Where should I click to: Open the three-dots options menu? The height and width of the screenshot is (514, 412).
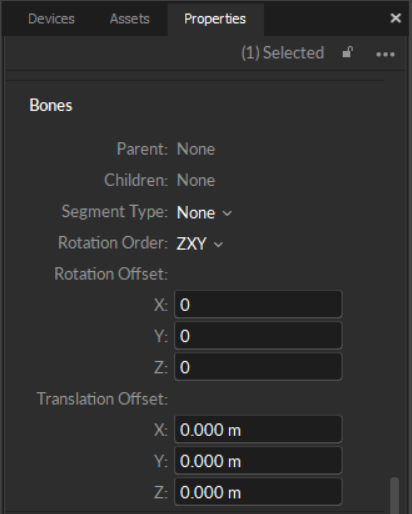click(x=385, y=54)
